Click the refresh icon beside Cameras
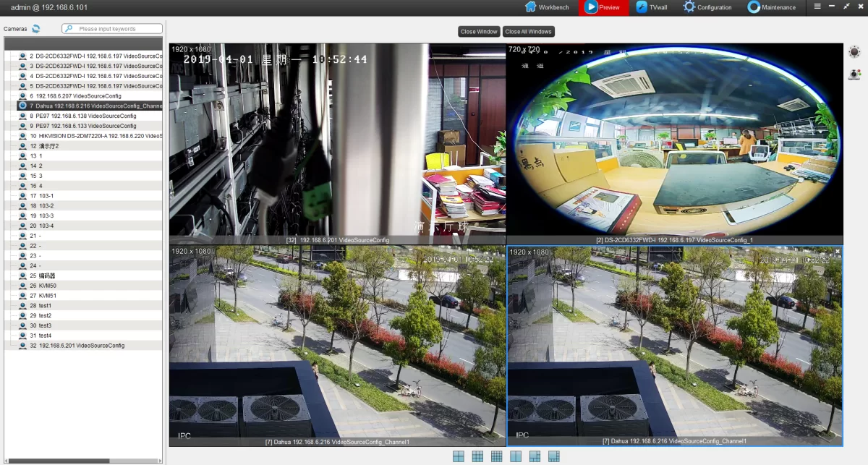This screenshot has height=465, width=868. (x=36, y=29)
